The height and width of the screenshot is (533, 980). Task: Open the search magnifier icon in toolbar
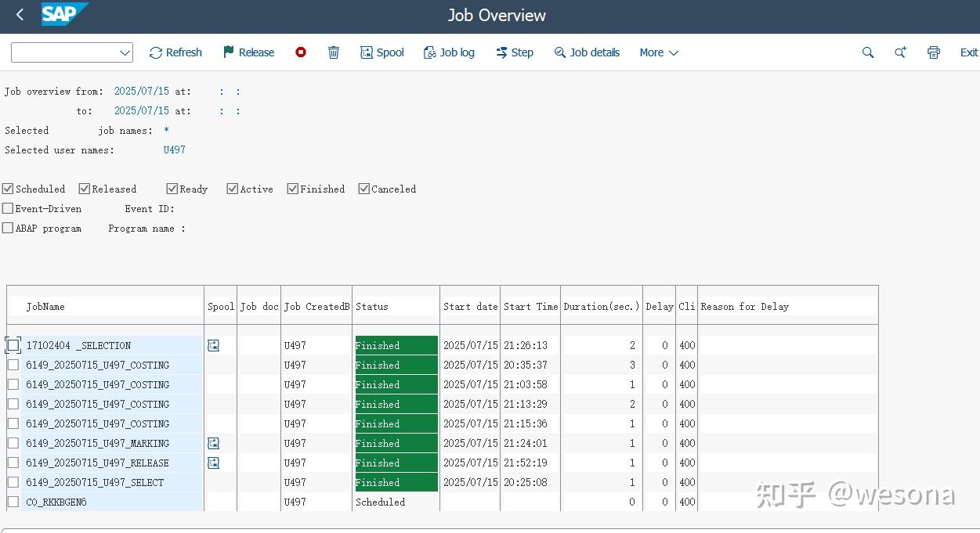[x=868, y=52]
